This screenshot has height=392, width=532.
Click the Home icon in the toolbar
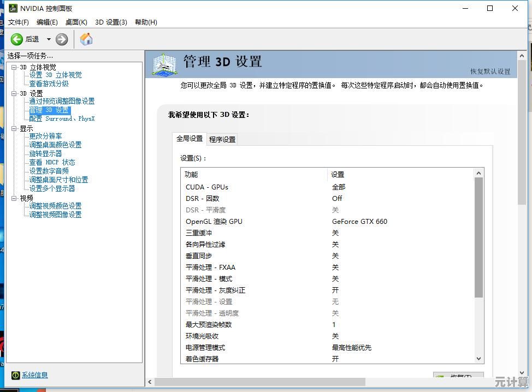[x=86, y=39]
